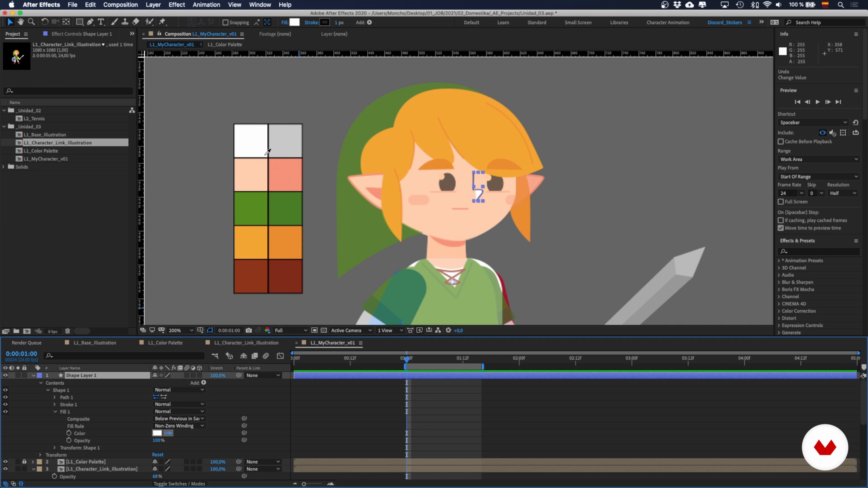
Task: Open the Effect menu
Action: [x=177, y=5]
